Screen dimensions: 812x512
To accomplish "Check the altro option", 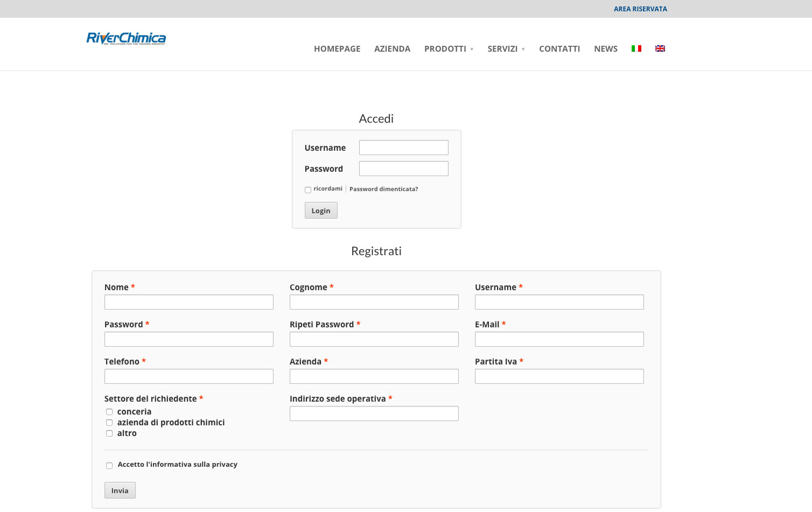I will coord(109,433).
